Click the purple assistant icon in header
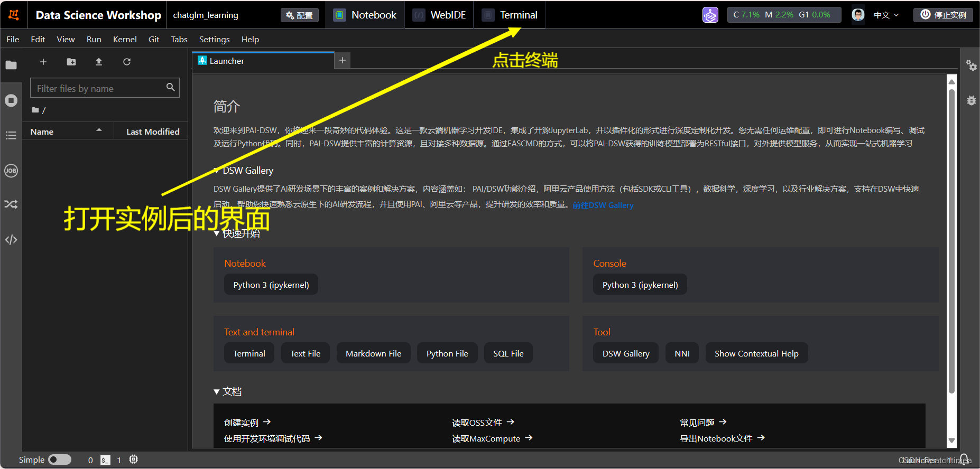This screenshot has height=469, width=980. click(710, 15)
